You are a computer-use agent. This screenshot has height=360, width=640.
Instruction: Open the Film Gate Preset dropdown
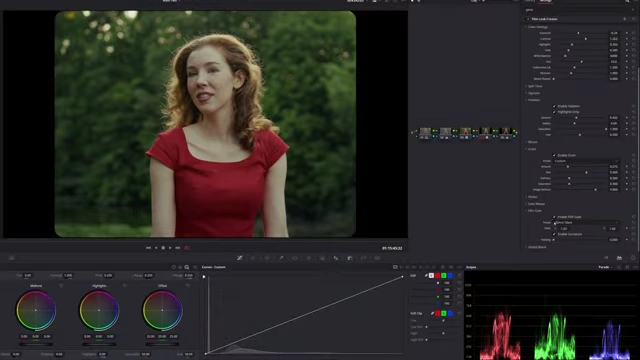click(586, 222)
